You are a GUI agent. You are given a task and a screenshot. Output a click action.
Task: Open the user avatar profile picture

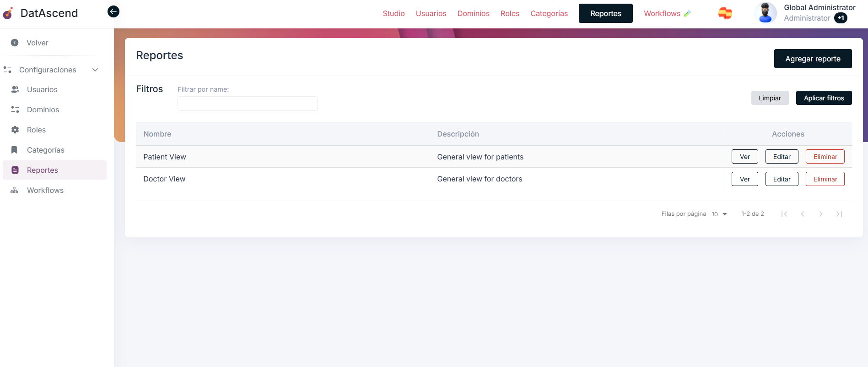[766, 13]
